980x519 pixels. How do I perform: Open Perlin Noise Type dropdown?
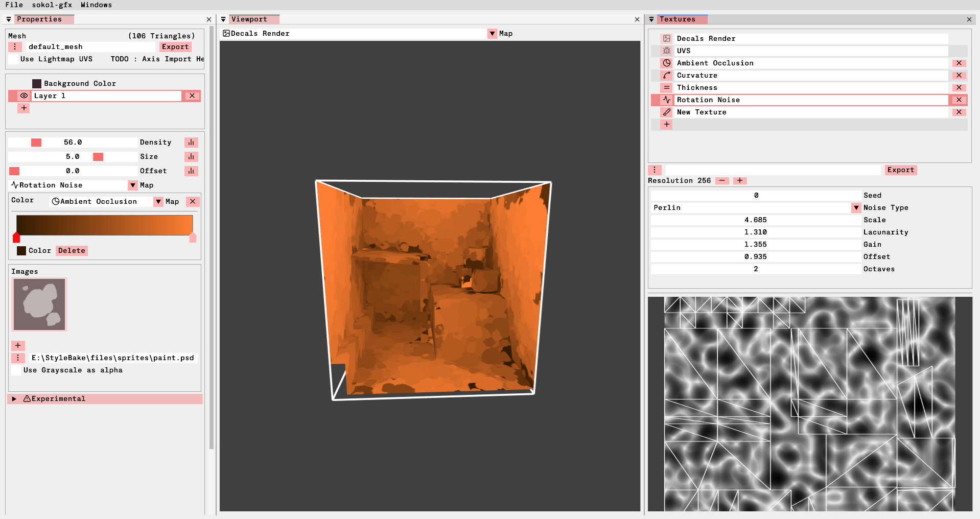tap(856, 207)
